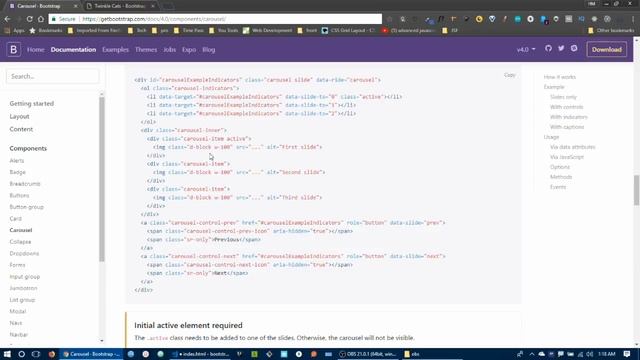Jump to Events section
This screenshot has width=640, height=360.
click(558, 187)
